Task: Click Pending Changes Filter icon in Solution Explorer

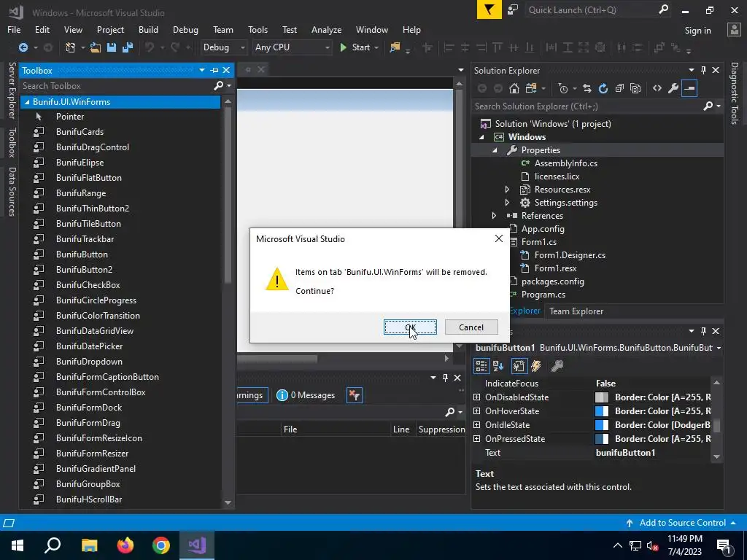Action: coord(563,88)
